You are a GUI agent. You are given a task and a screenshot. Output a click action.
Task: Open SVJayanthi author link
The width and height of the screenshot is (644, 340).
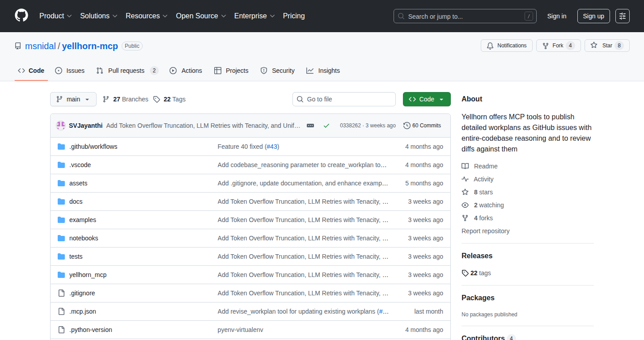coord(86,126)
